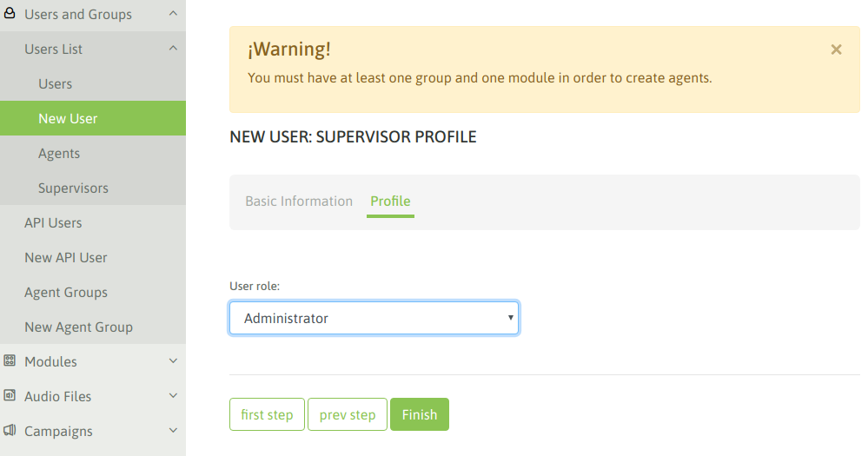
Task: Expand the Campaigns menu chevron
Action: tap(173, 431)
